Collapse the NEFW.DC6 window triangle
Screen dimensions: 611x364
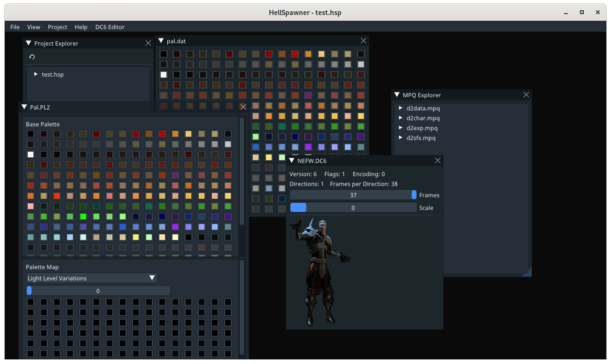(291, 161)
